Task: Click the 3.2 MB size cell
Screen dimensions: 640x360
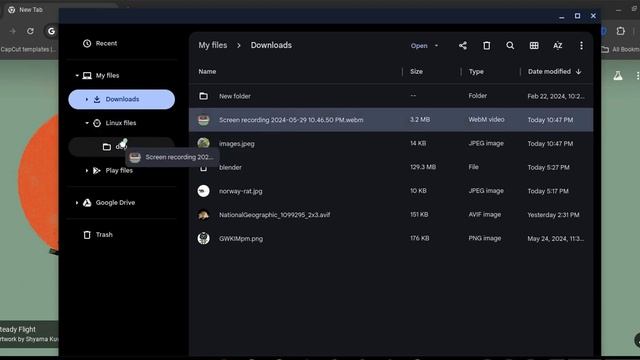Action: click(420, 120)
